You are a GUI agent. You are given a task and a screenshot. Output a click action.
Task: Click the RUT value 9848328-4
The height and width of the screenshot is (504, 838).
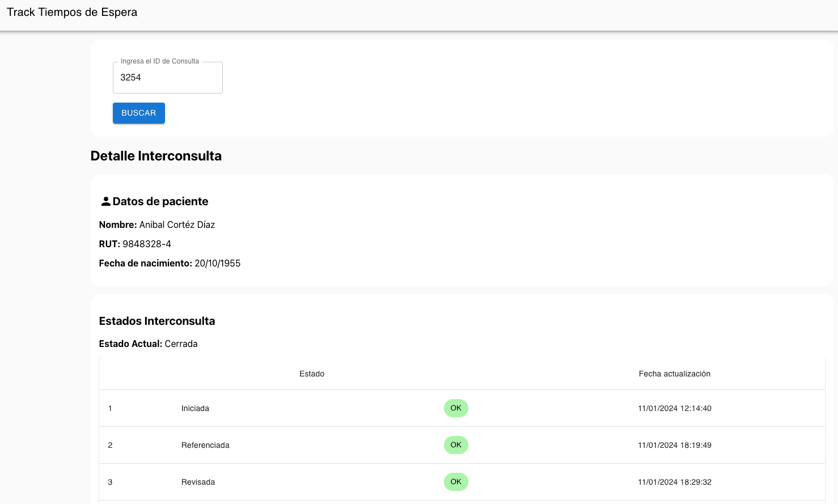(x=147, y=244)
